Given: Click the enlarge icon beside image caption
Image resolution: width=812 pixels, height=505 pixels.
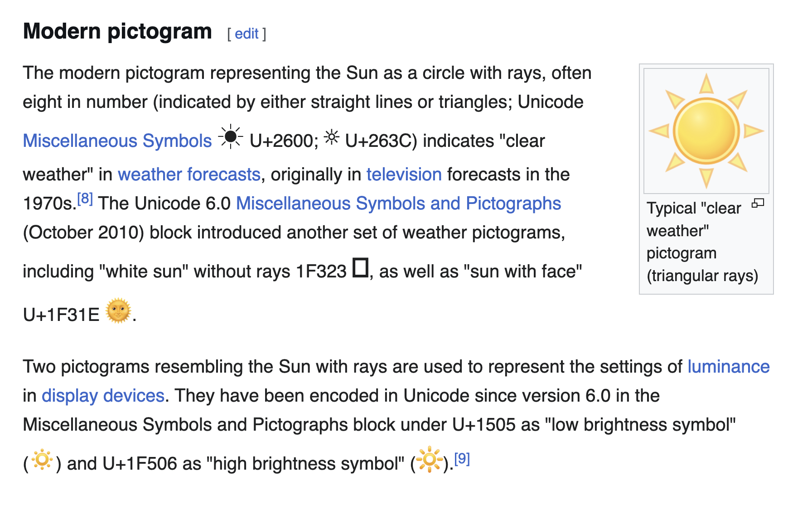Looking at the screenshot, I should pos(758,204).
